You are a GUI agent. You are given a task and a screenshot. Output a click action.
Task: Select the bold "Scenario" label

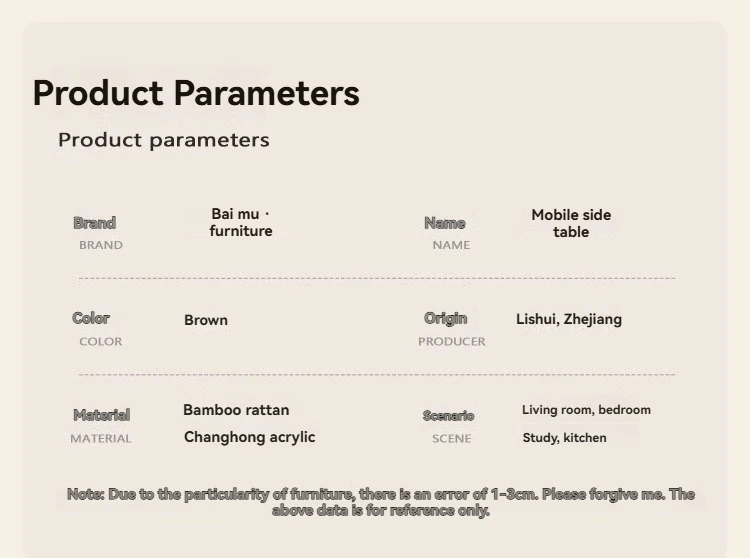[x=448, y=415]
